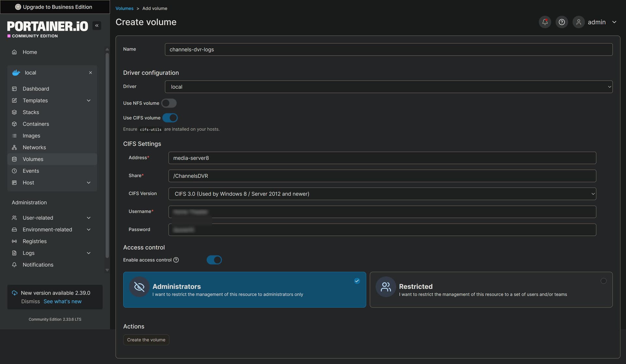Click the admin user avatar icon

[578, 22]
